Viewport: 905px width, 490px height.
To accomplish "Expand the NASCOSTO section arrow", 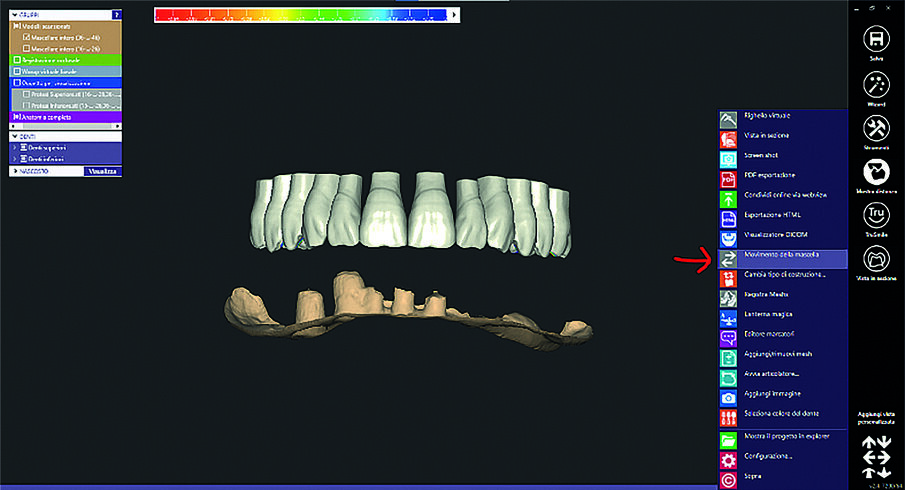I will coord(15,171).
